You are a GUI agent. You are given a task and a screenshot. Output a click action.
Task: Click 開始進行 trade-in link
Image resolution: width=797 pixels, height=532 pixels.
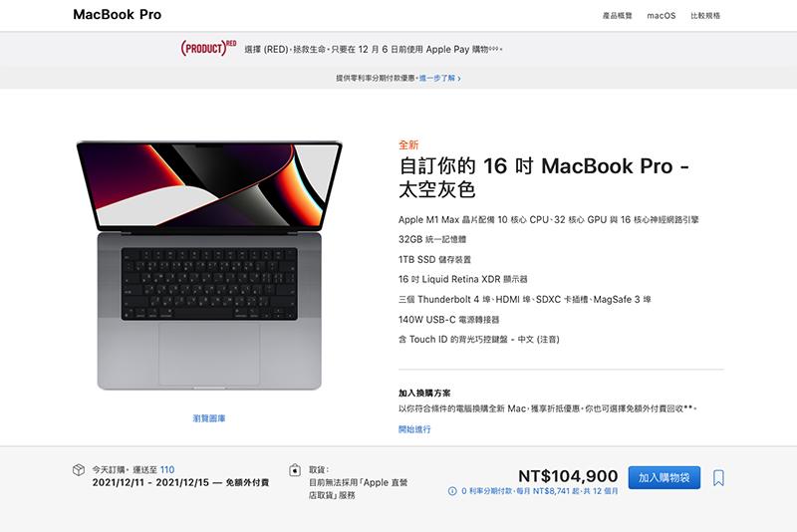coord(414,429)
